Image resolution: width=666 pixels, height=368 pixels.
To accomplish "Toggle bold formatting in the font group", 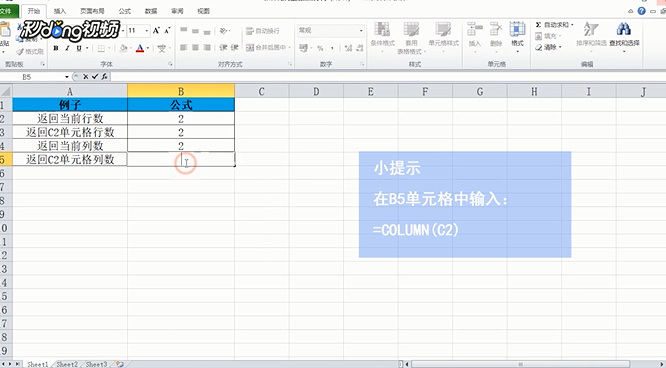I will (56, 48).
